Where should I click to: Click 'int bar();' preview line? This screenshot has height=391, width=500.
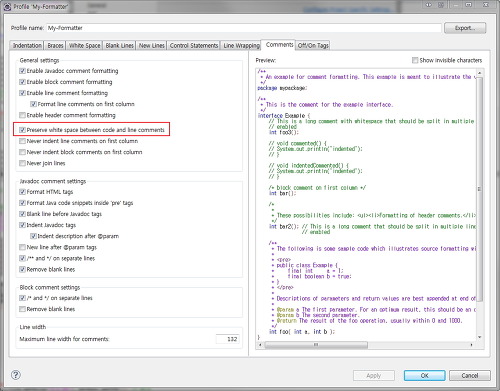coord(282,193)
